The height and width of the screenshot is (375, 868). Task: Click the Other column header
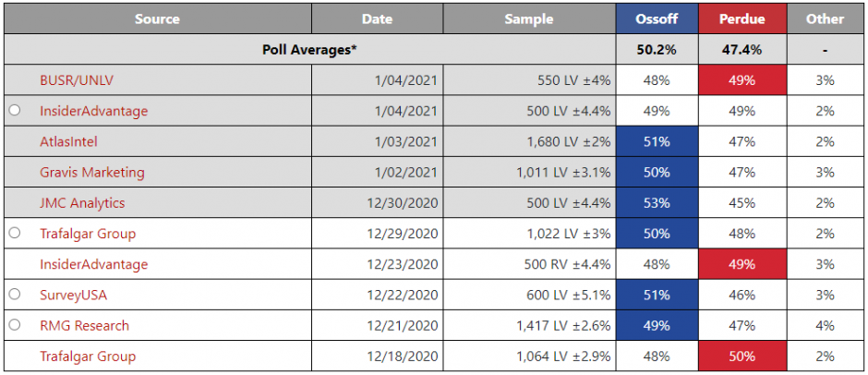tap(825, 19)
